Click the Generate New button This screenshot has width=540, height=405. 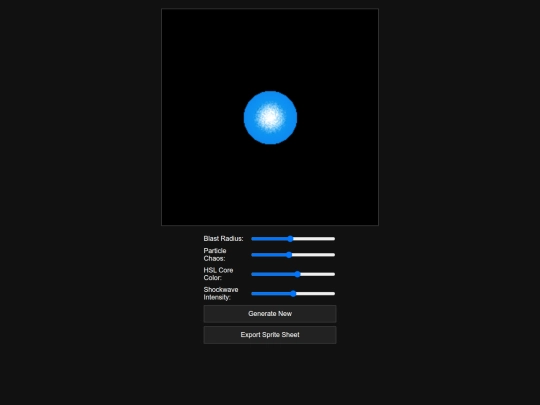pyautogui.click(x=270, y=314)
